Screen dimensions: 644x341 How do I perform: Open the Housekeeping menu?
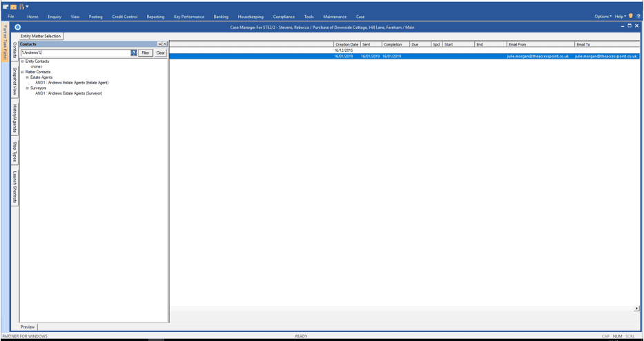click(x=251, y=17)
